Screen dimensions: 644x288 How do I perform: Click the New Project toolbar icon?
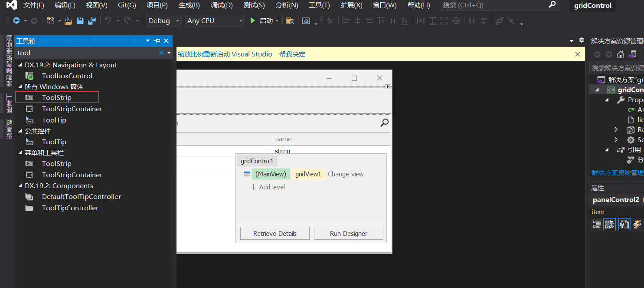[x=50, y=20]
